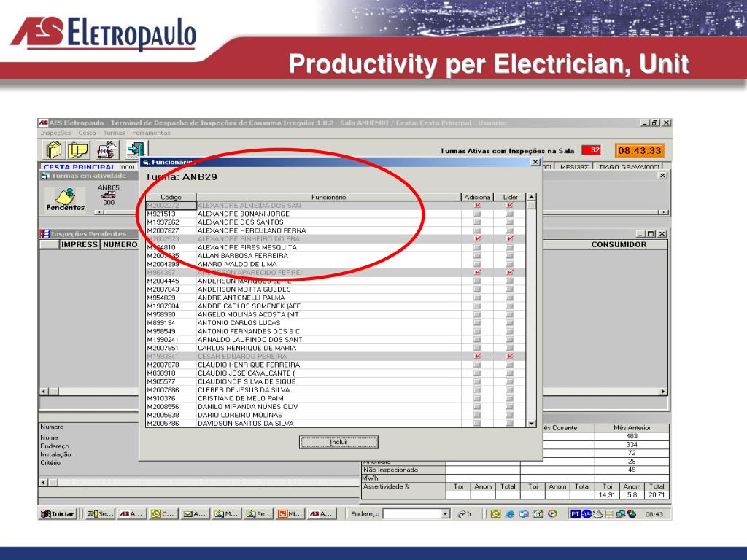Click the yellow papers toolbar icon

78,150
